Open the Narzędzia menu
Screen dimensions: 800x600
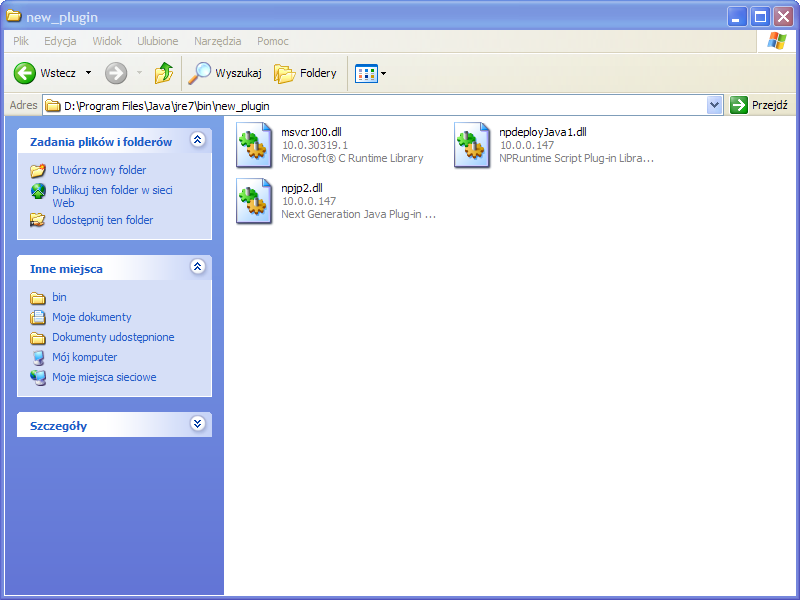(217, 41)
